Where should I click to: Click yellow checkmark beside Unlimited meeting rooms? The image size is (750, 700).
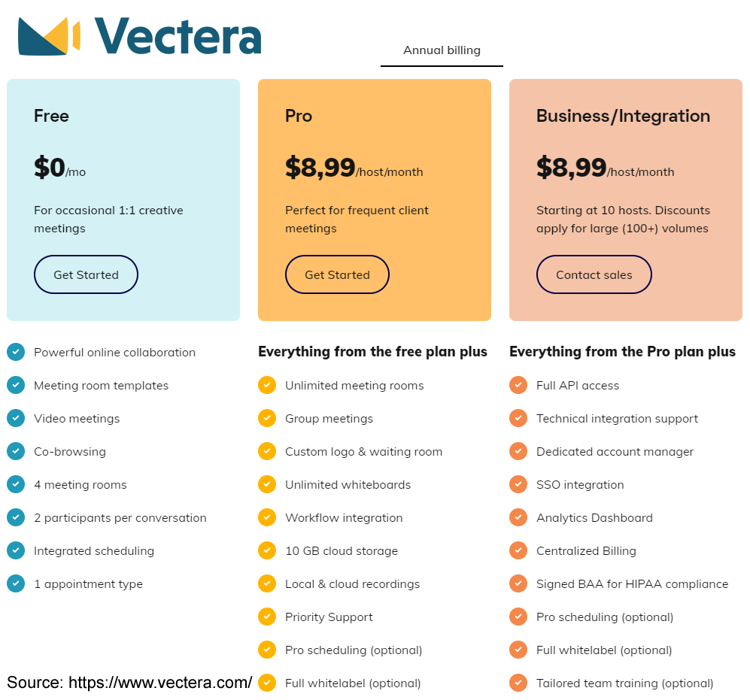(267, 385)
